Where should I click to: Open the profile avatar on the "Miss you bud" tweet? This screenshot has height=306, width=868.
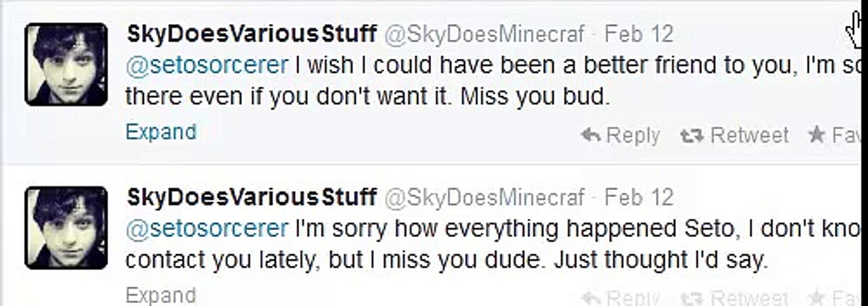(66, 64)
